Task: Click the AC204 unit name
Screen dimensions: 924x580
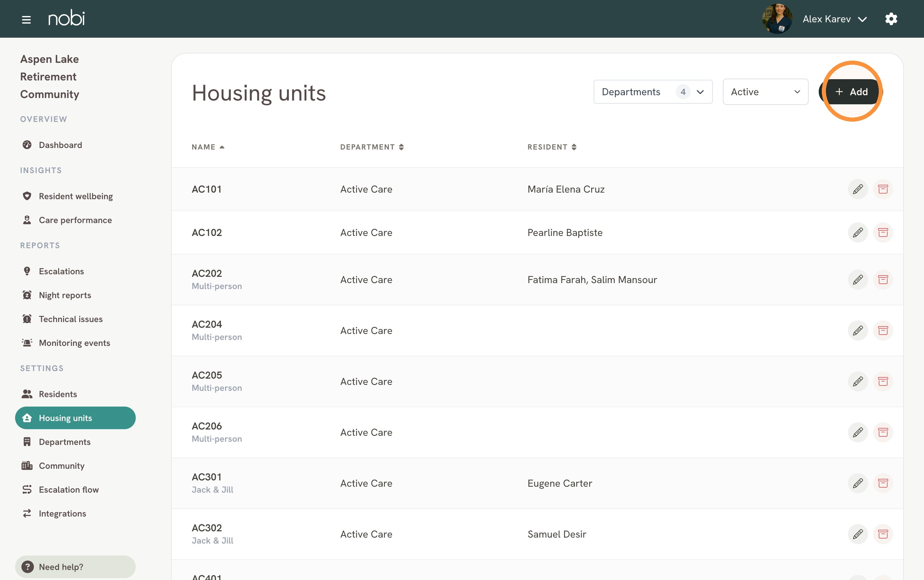Action: point(207,324)
